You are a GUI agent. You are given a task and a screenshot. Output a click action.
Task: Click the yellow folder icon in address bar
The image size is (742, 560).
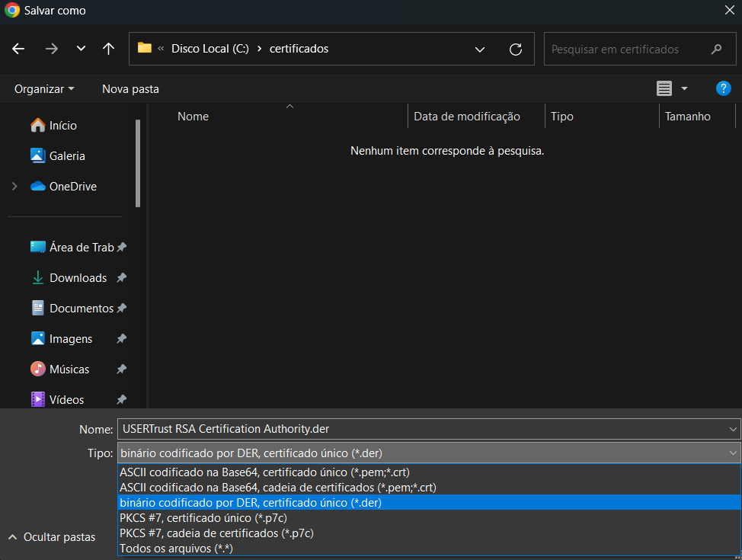coord(144,48)
